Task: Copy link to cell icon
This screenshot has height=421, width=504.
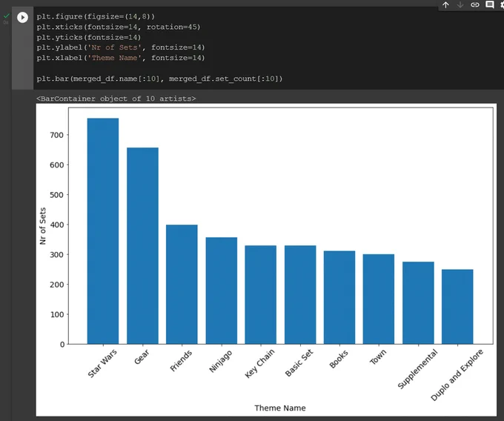Action: [x=475, y=5]
